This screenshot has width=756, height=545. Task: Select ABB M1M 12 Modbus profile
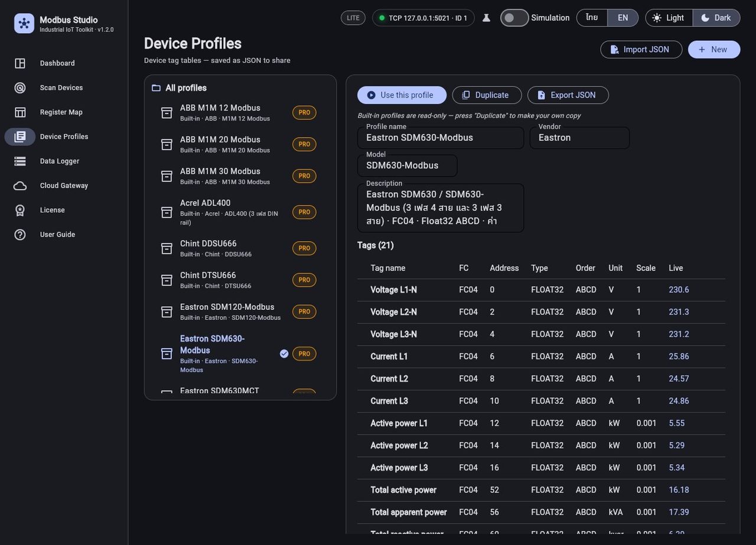coord(240,112)
